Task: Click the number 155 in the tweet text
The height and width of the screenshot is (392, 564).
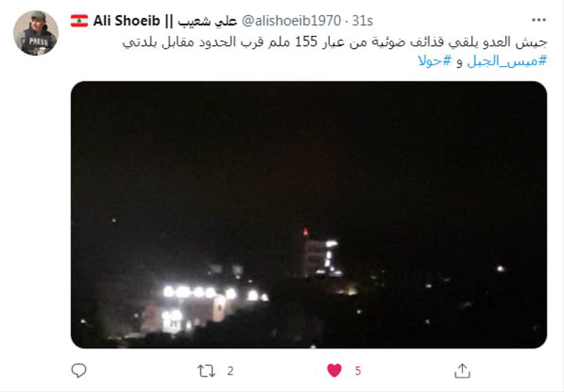Action: [306, 42]
